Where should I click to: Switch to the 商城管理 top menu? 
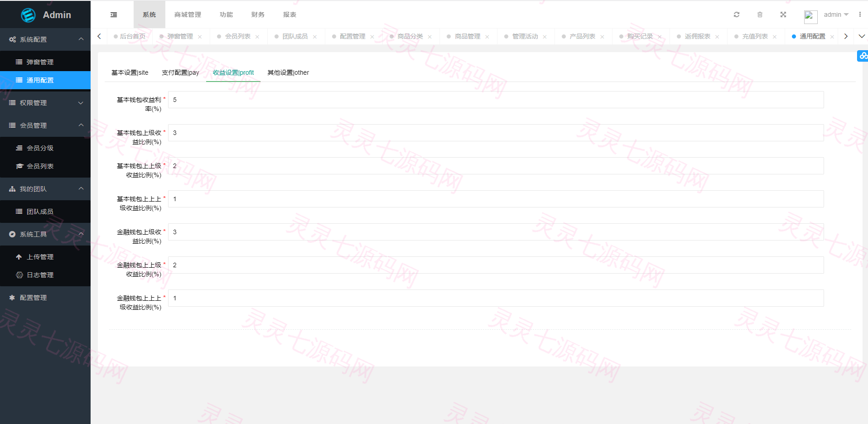click(188, 14)
